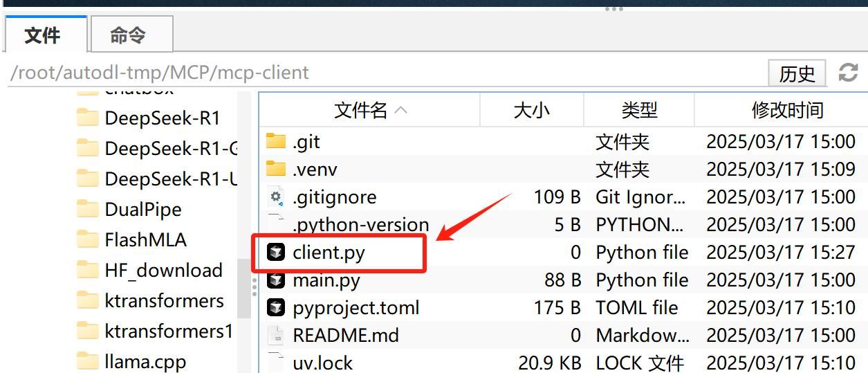Click the 20.9 KB size cell
The width and height of the screenshot is (868, 373).
(550, 363)
